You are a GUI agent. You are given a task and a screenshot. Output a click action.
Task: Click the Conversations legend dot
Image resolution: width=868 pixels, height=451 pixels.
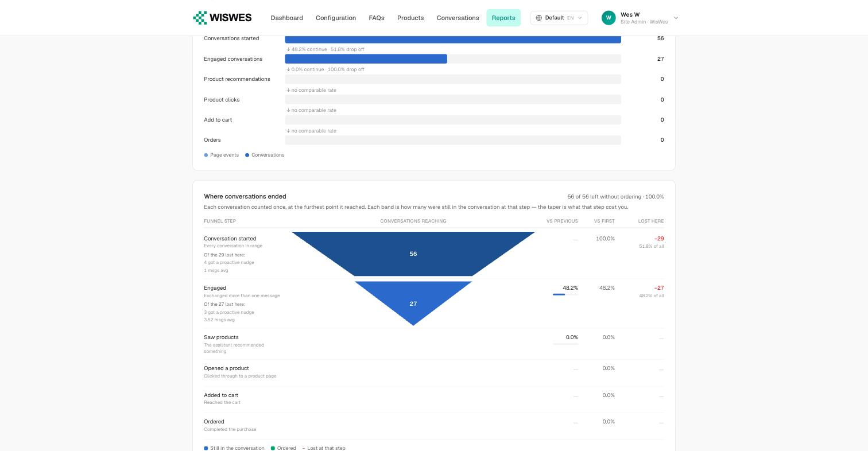pos(247,155)
